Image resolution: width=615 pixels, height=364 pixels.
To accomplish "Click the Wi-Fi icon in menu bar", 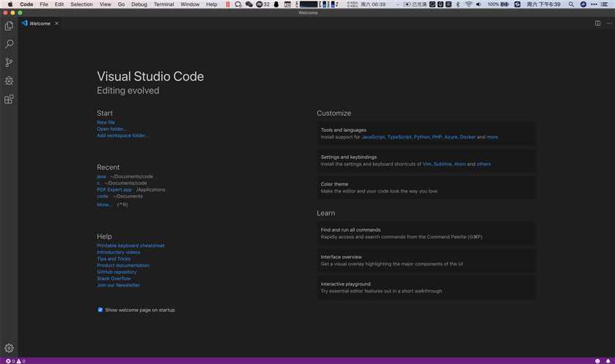I will (468, 4).
